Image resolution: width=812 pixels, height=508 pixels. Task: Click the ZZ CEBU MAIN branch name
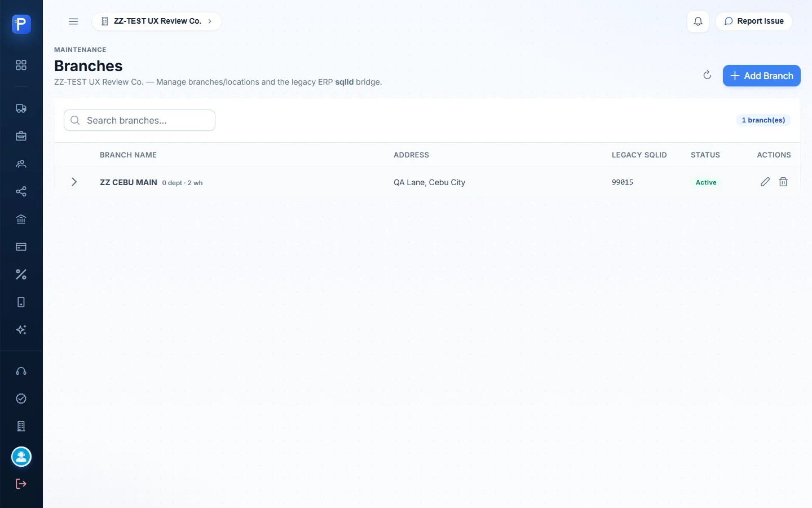click(x=129, y=182)
